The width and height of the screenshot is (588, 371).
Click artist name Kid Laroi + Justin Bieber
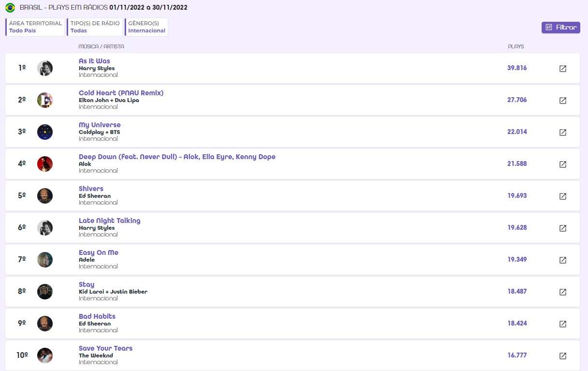(113, 292)
